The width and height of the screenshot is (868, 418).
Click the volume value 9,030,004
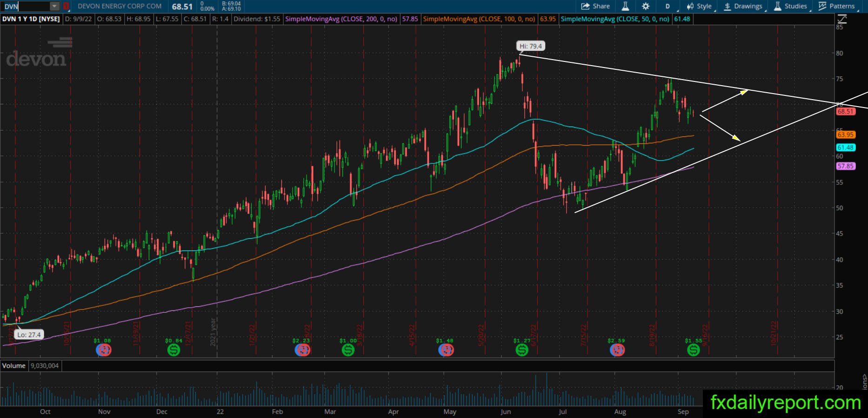tap(45, 366)
